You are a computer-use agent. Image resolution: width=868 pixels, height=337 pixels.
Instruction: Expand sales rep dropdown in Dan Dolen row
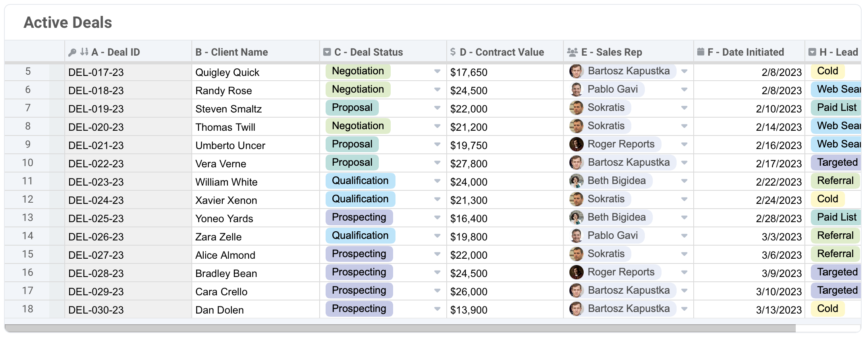click(684, 309)
